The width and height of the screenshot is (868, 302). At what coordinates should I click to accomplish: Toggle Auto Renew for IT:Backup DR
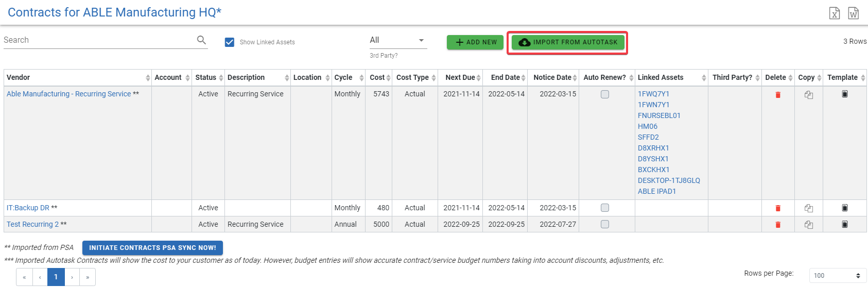[x=605, y=208]
